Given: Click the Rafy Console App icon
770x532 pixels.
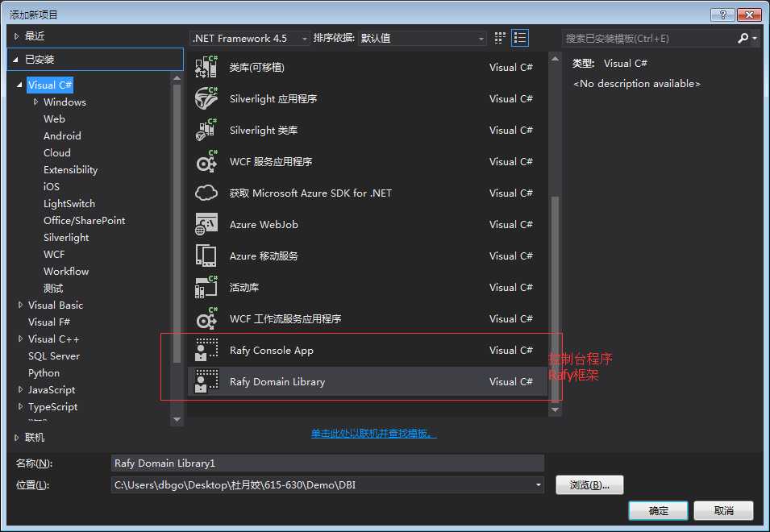Looking at the screenshot, I should [206, 350].
